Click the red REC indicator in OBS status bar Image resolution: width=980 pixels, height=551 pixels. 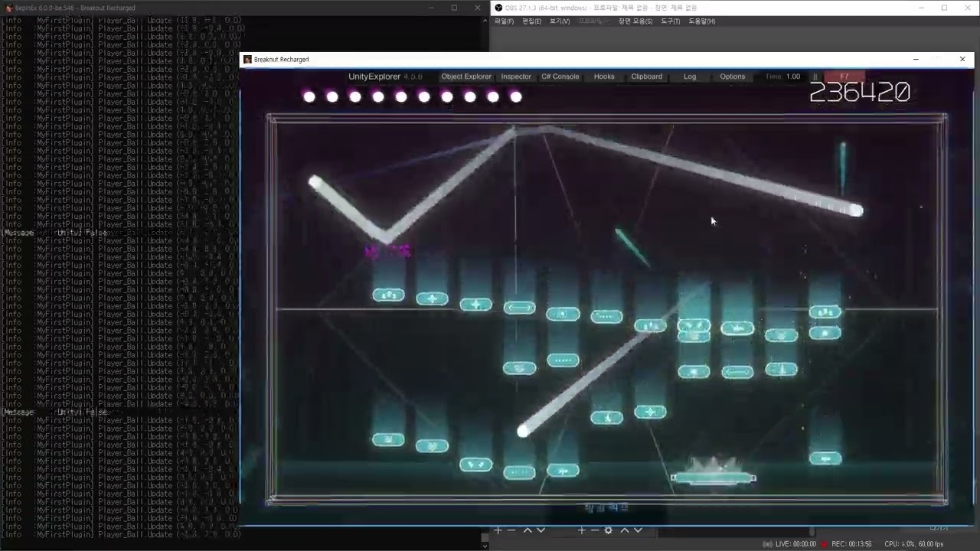pyautogui.click(x=825, y=544)
